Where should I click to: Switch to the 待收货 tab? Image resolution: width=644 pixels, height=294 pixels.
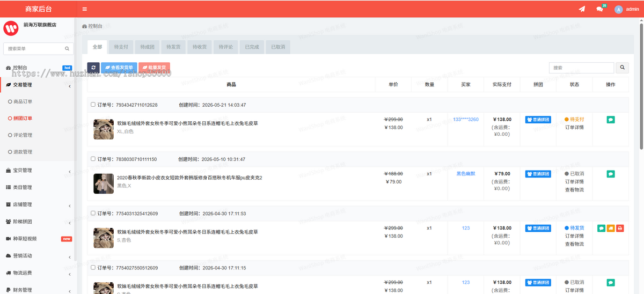coord(199,47)
